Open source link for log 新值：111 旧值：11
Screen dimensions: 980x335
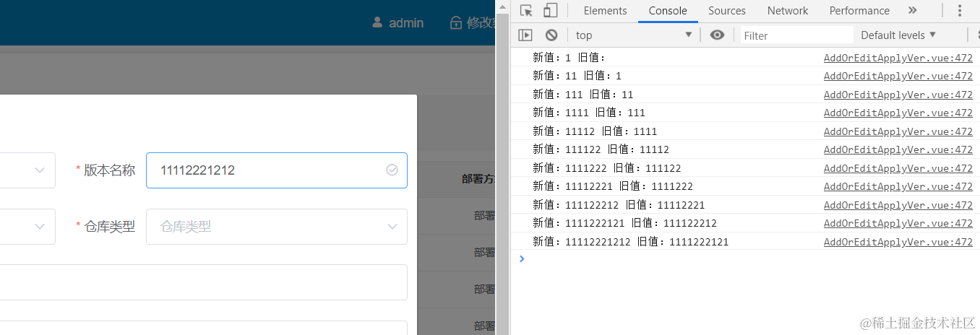898,95
